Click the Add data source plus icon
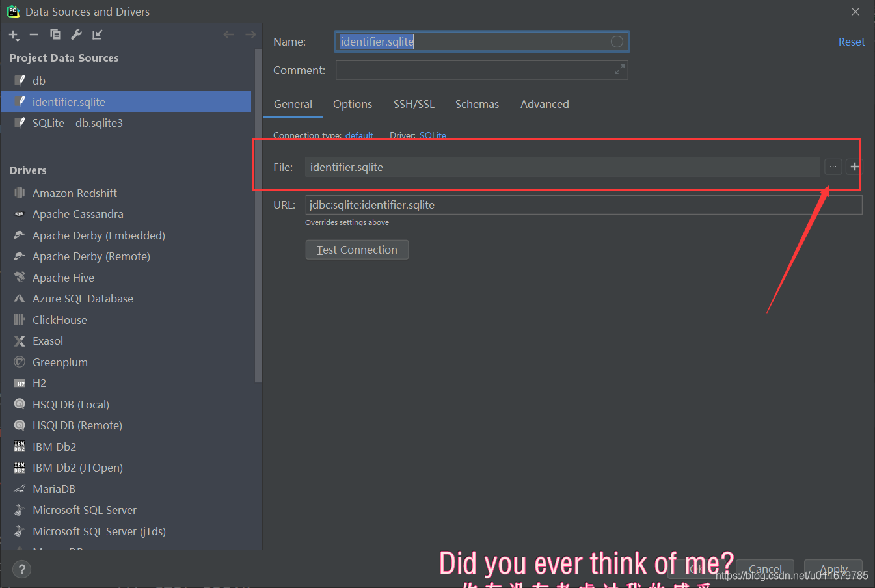This screenshot has width=875, height=588. pos(14,35)
